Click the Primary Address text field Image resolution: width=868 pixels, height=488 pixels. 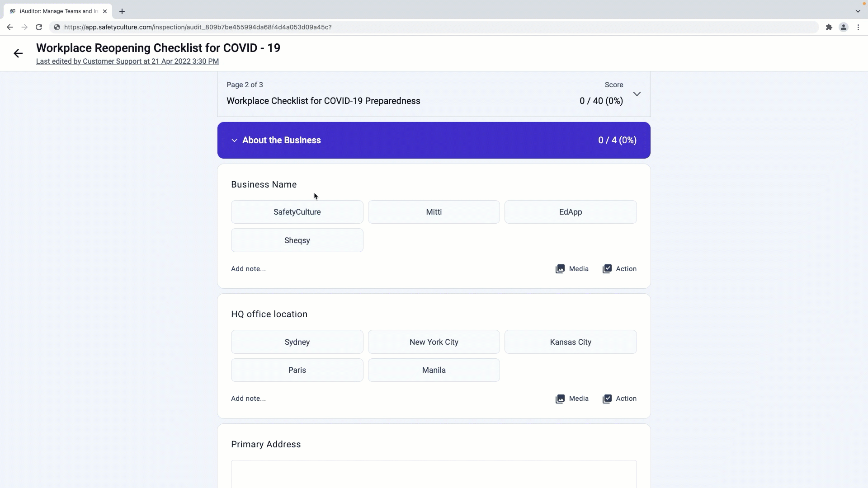(x=434, y=474)
